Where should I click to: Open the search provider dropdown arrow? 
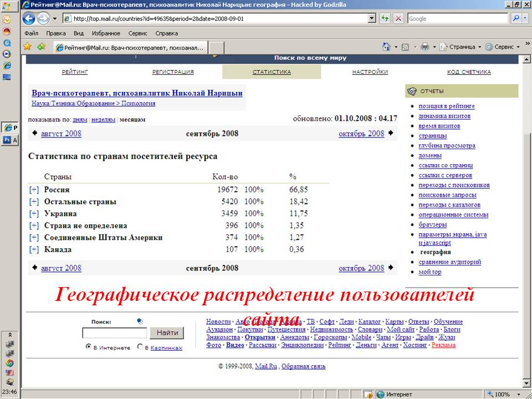coord(525,18)
